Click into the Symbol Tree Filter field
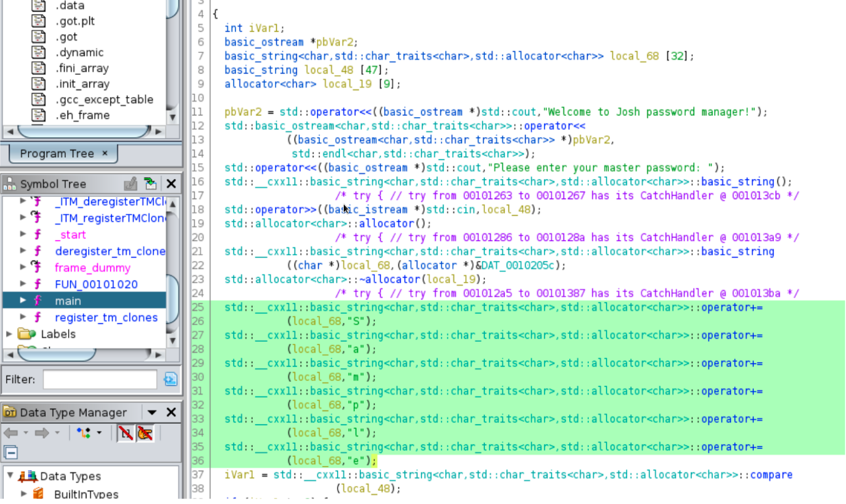 click(100, 380)
